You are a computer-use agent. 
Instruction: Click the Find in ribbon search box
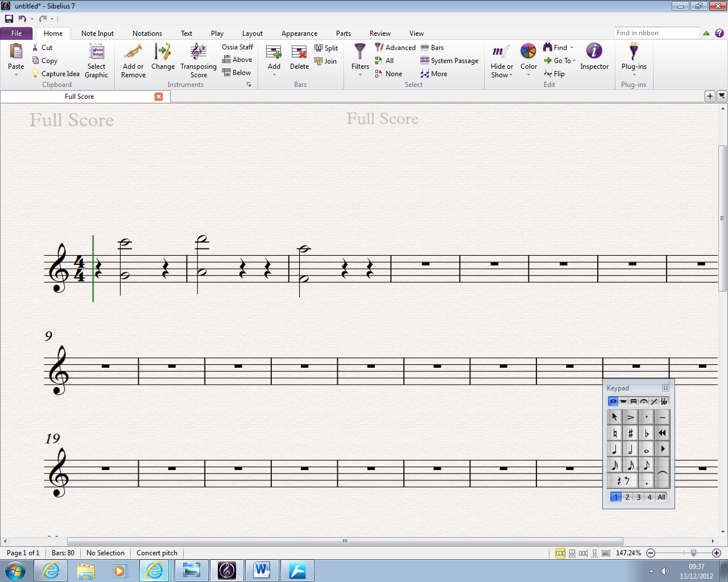coord(656,33)
